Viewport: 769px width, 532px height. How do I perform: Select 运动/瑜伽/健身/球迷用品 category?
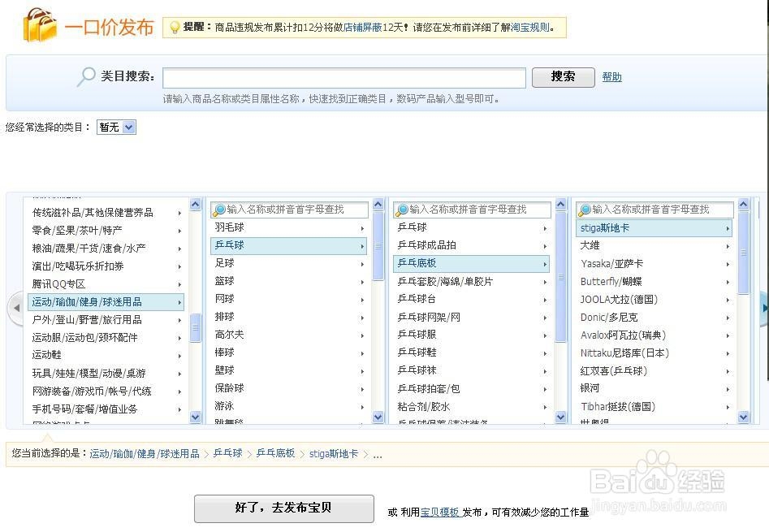pos(106,302)
